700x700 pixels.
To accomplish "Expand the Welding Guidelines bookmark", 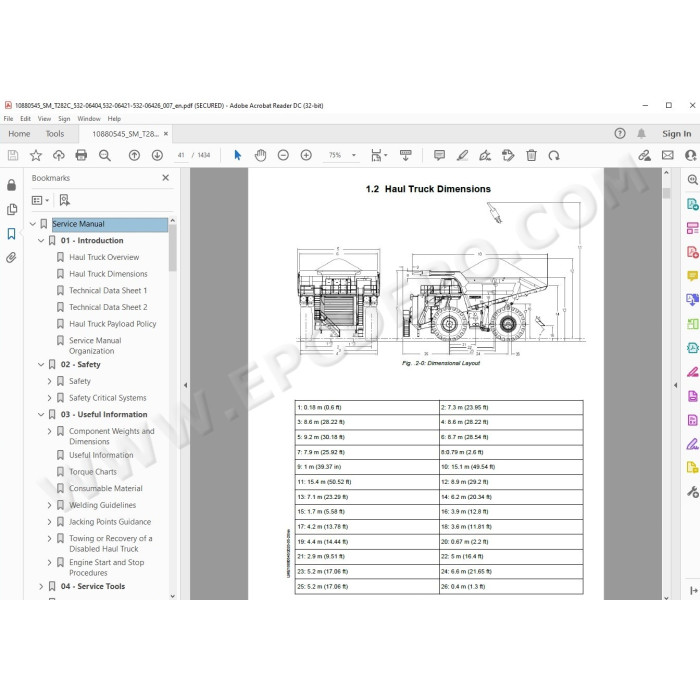I will click(x=49, y=505).
